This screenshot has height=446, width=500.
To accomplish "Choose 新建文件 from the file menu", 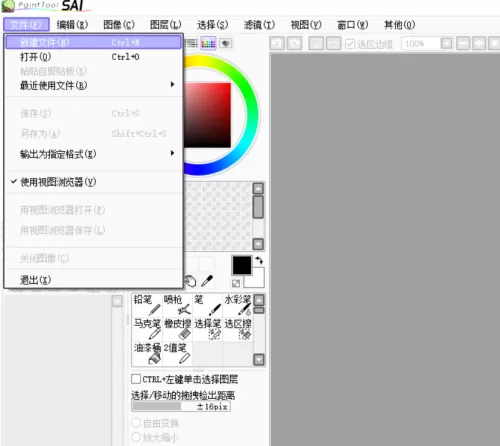I will pos(93,42).
